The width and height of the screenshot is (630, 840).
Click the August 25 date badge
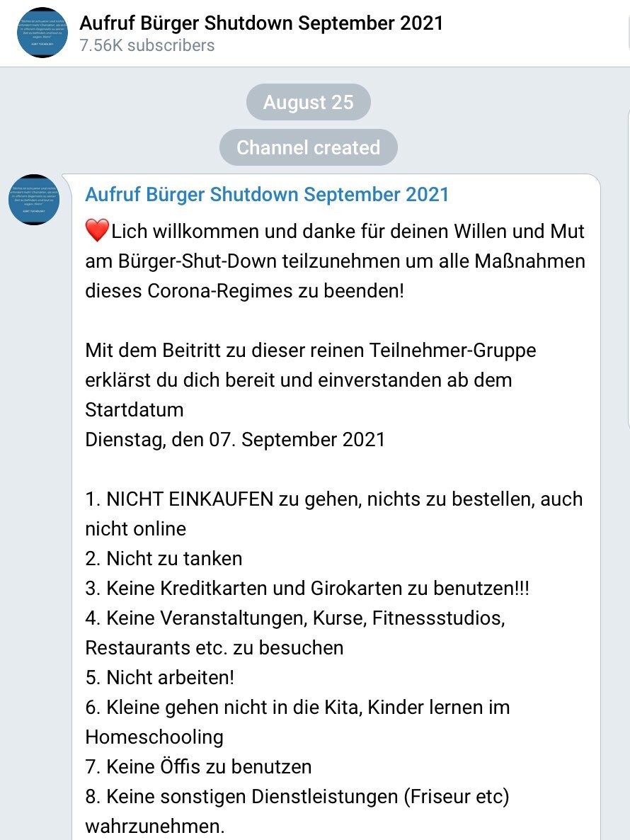click(x=308, y=102)
